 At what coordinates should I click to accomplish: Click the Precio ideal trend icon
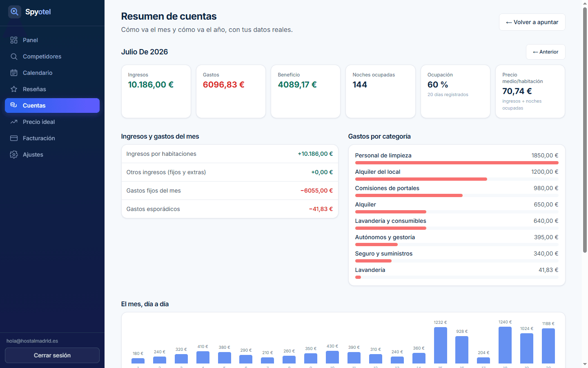[14, 122]
